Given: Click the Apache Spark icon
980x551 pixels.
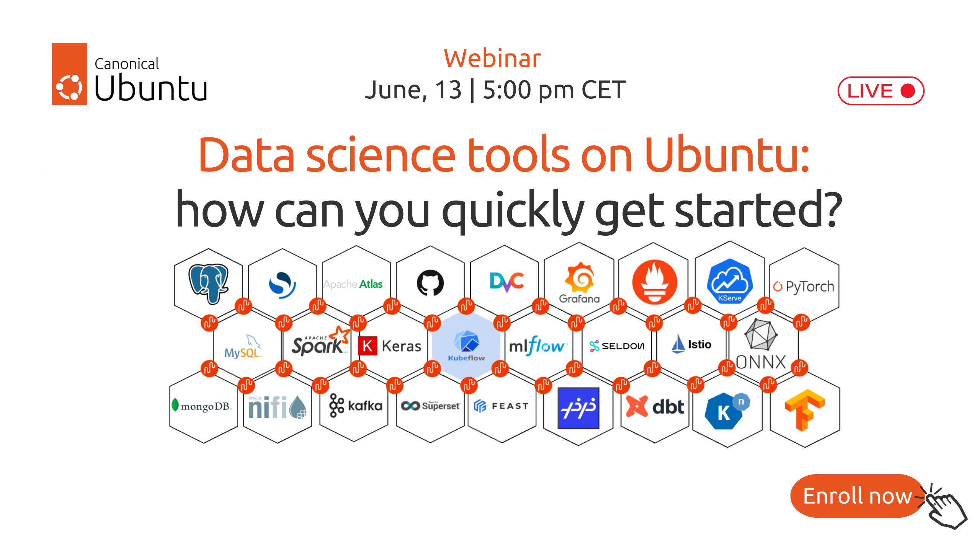Looking at the screenshot, I should (x=316, y=344).
